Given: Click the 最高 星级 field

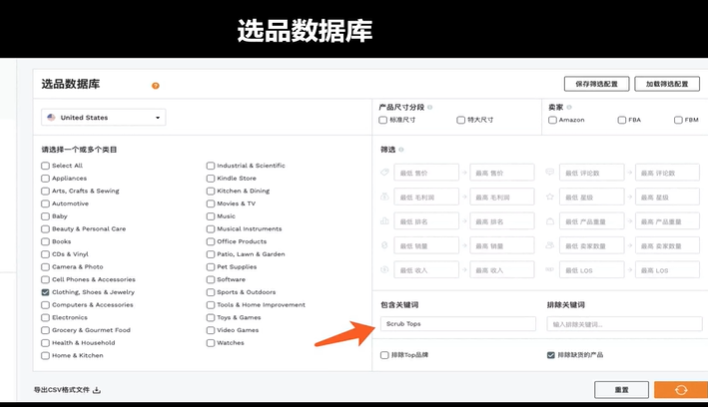Looking at the screenshot, I should tap(667, 197).
